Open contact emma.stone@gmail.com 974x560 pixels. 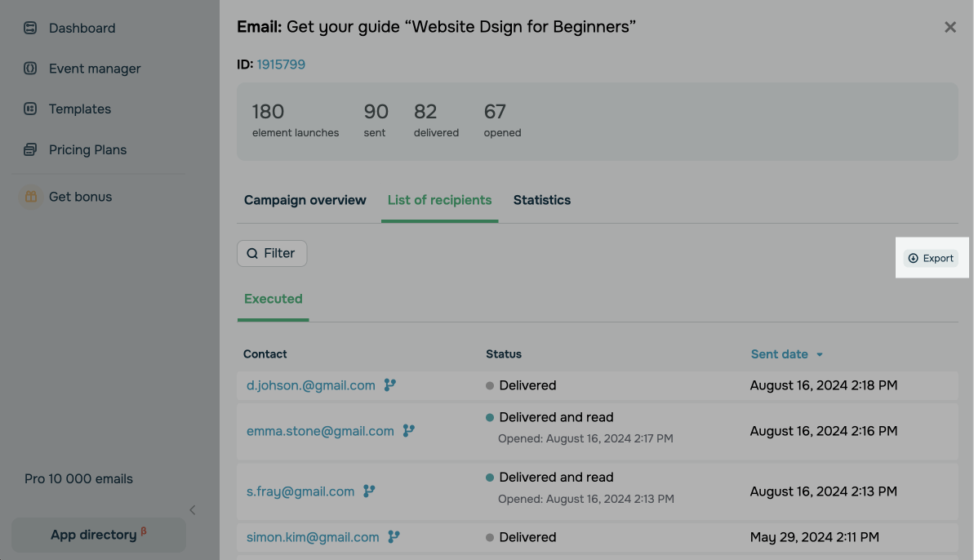pyautogui.click(x=320, y=431)
